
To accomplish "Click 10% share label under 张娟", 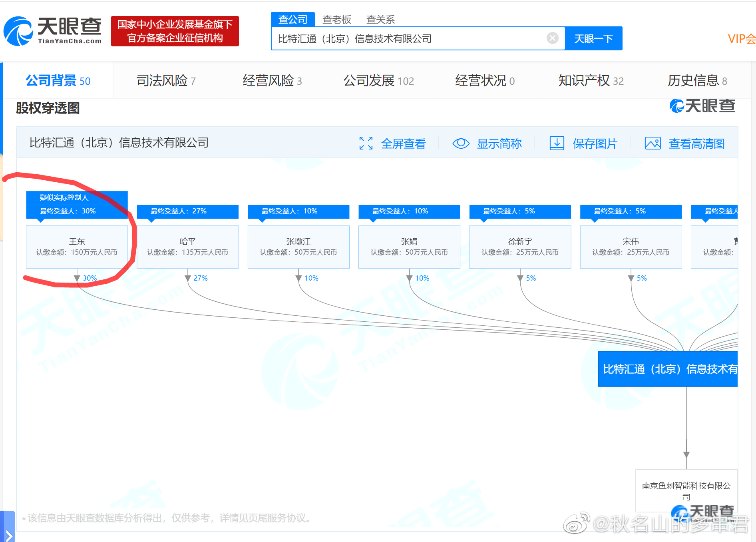I will point(422,278).
